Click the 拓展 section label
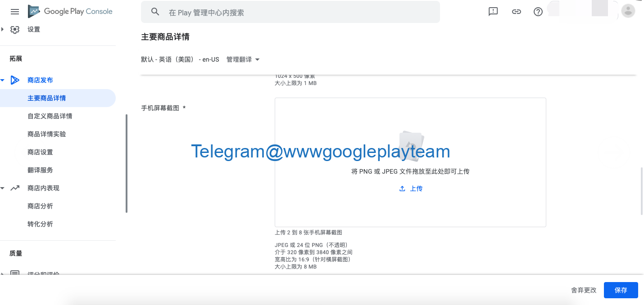This screenshot has height=305, width=644. 16,58
